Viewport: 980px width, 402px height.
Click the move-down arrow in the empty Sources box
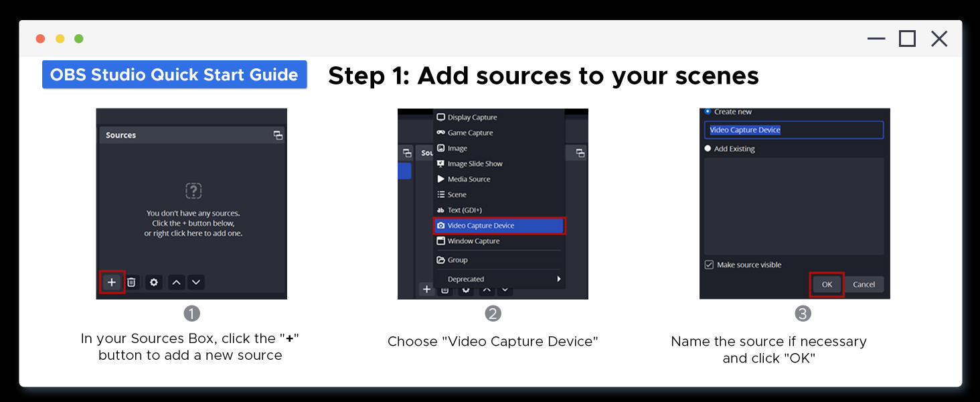click(x=195, y=283)
